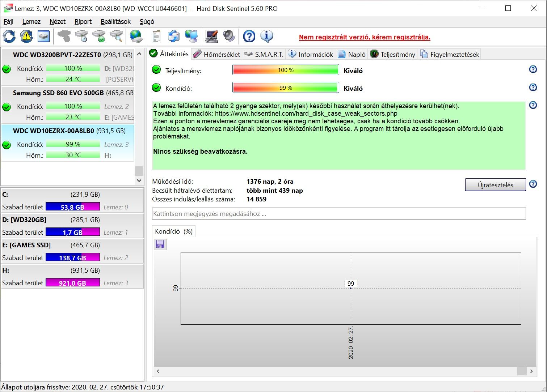Image resolution: width=547 pixels, height=392 pixels.
Task: Click the globe with disk toolbar icon
Action: (136, 37)
